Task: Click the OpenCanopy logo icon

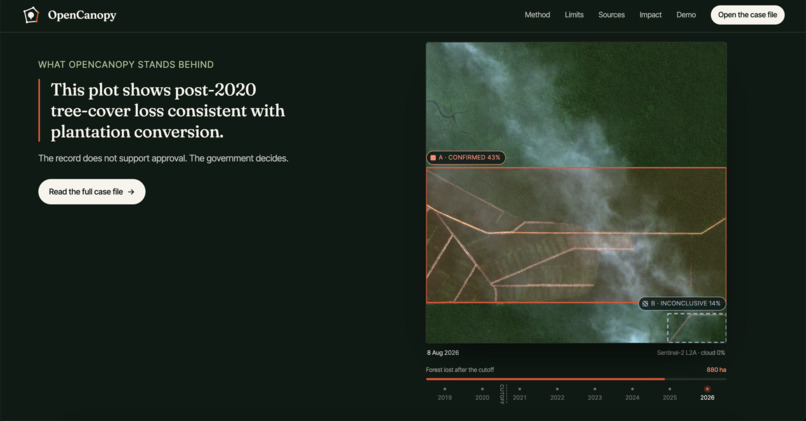Action: click(31, 15)
